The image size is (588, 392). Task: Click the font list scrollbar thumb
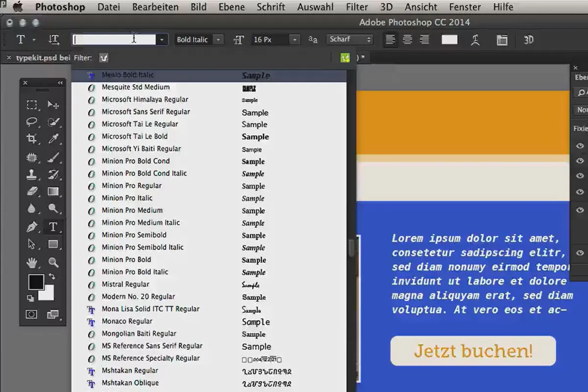pyautogui.click(x=351, y=247)
